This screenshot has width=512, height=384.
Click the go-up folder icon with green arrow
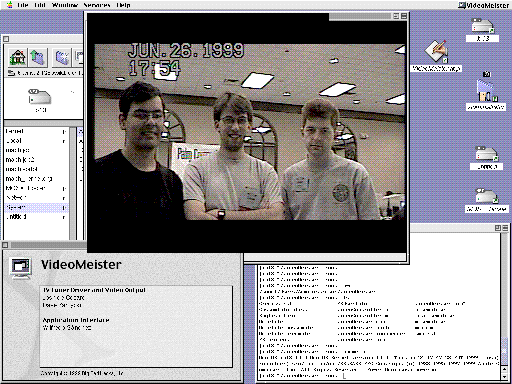[38, 57]
